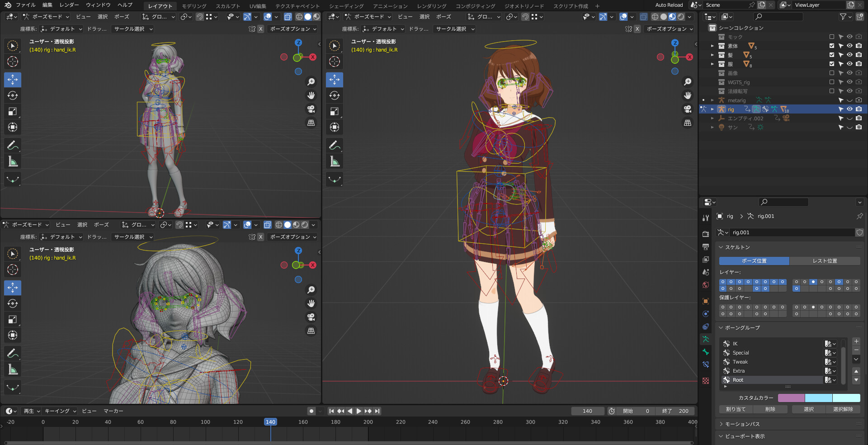
Task: Activate the Rotate tool
Action: pyautogui.click(x=335, y=95)
